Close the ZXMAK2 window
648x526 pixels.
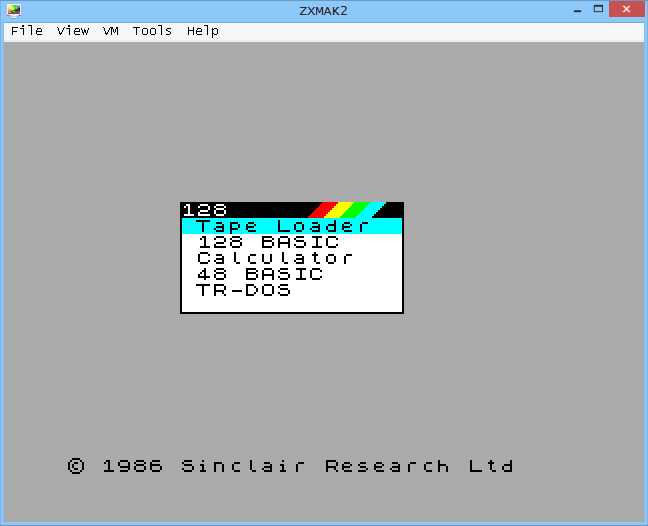[629, 9]
